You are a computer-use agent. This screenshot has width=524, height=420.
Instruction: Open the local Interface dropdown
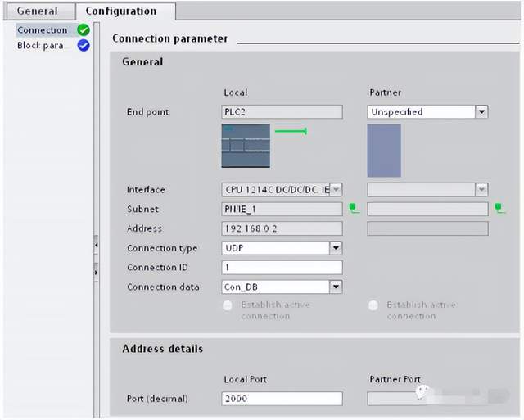[336, 190]
